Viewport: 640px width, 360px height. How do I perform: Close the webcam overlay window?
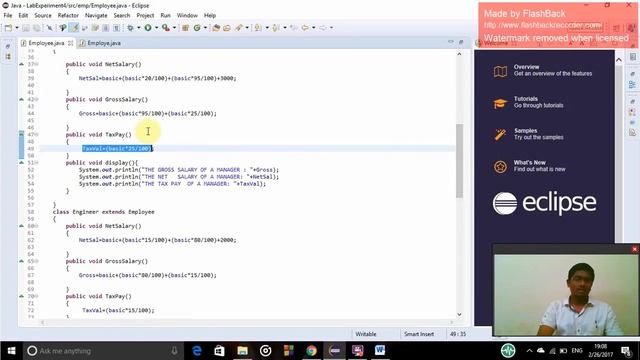634,249
